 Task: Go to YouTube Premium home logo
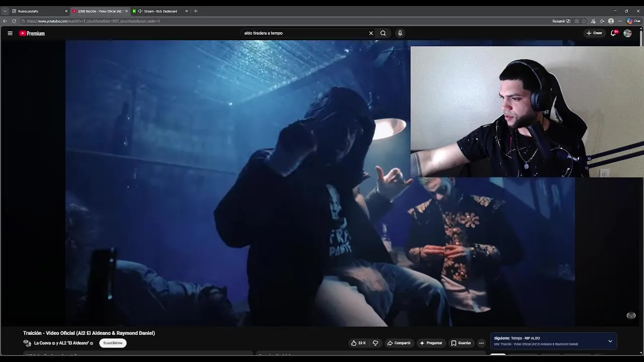point(32,33)
